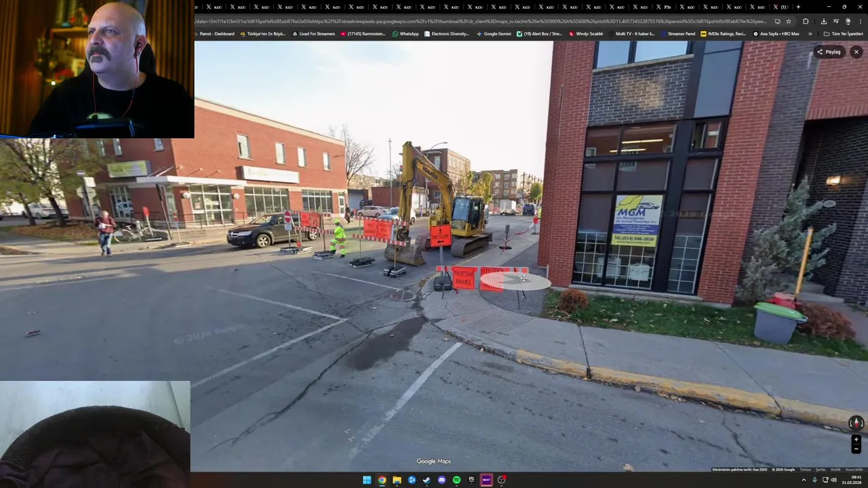868x488 pixels.
Task: Open the Google Gemini bookmark
Action: pos(494,34)
